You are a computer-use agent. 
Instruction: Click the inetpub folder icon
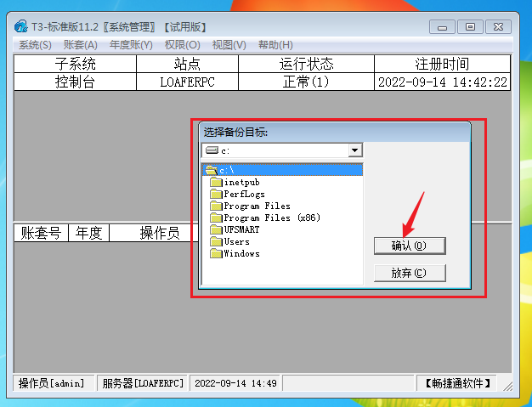click(216, 182)
